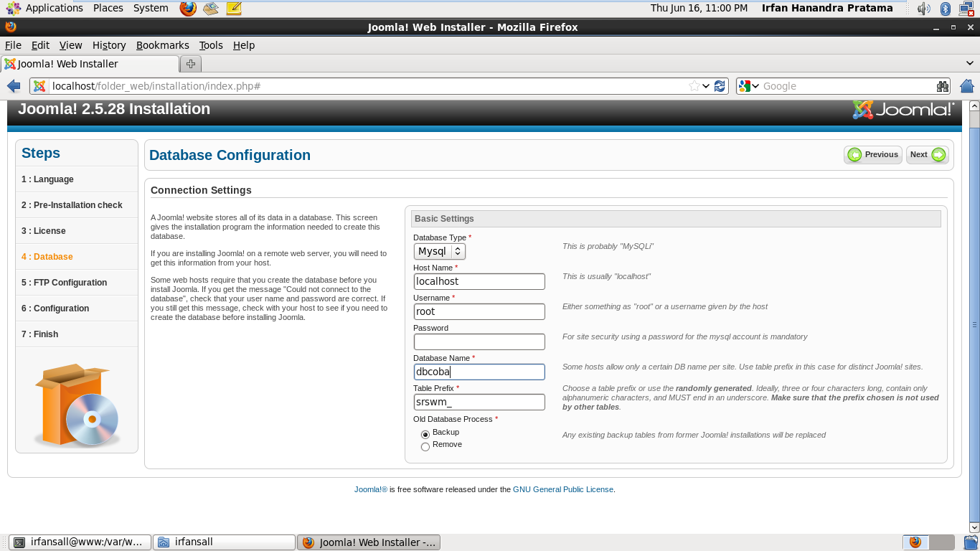Click the Table Prefix field
The height and width of the screenshot is (551, 980).
pyautogui.click(x=479, y=402)
